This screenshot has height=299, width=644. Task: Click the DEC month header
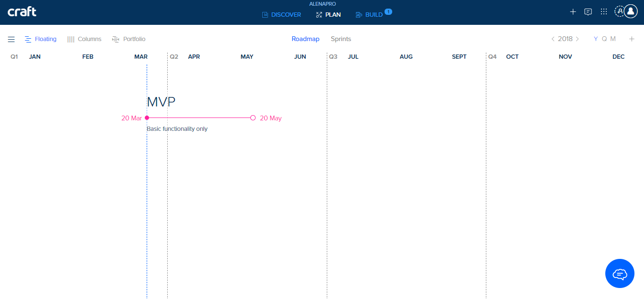pos(619,57)
